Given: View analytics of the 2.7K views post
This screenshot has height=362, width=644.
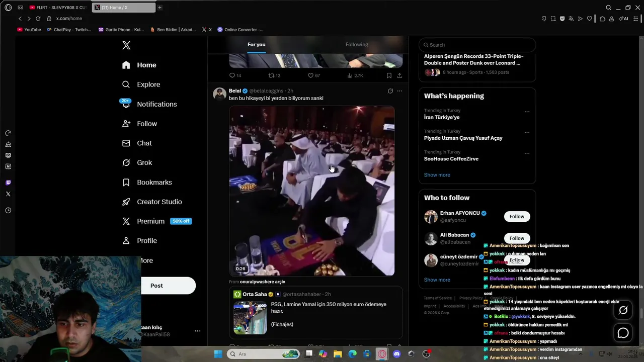Looking at the screenshot, I should 355,75.
